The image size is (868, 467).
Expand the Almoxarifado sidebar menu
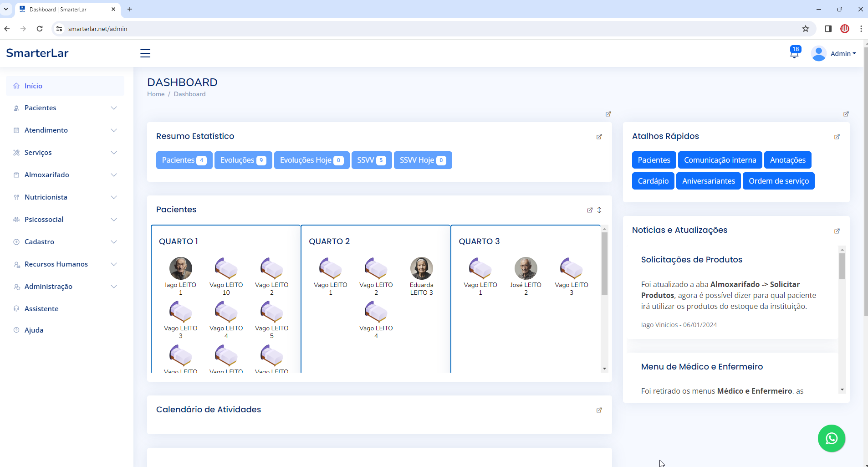65,175
